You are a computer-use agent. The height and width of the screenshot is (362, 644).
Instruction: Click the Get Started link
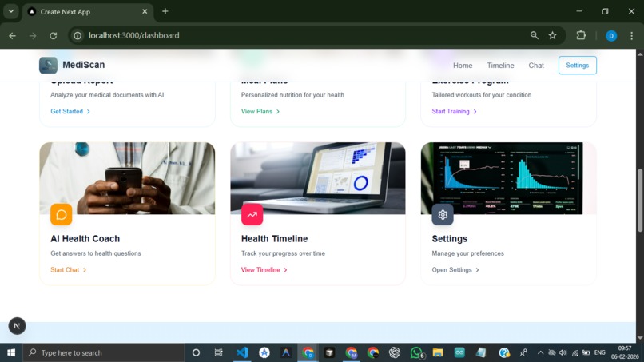click(x=70, y=111)
